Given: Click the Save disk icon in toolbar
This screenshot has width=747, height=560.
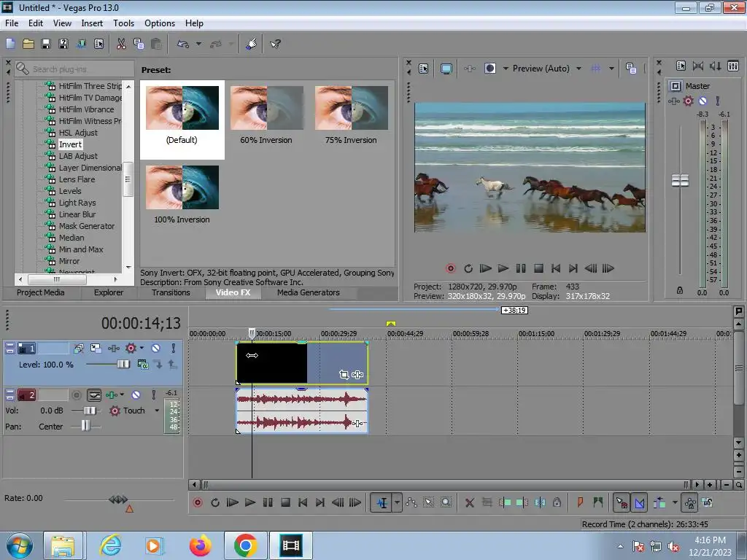Looking at the screenshot, I should pos(46,44).
